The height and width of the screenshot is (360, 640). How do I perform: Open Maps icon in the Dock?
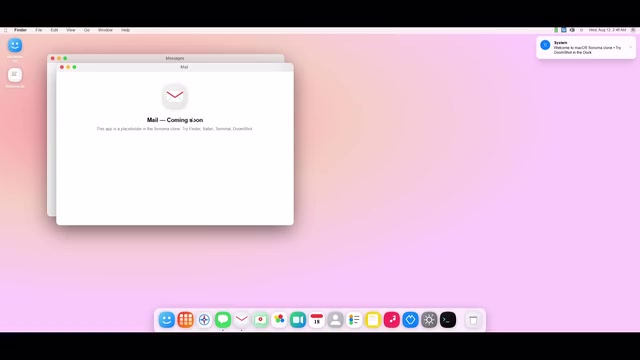(260, 320)
